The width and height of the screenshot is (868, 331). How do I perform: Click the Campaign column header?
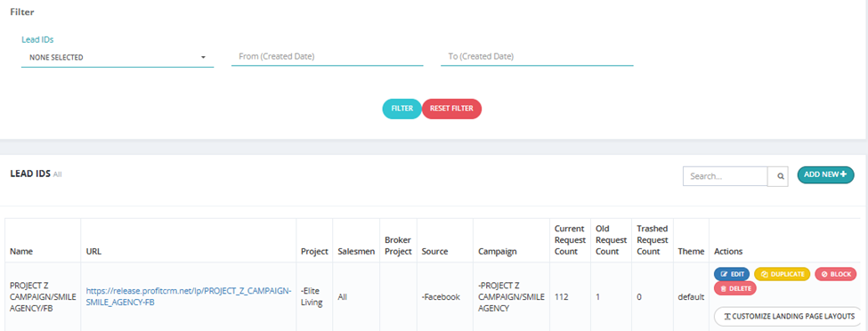point(497,251)
